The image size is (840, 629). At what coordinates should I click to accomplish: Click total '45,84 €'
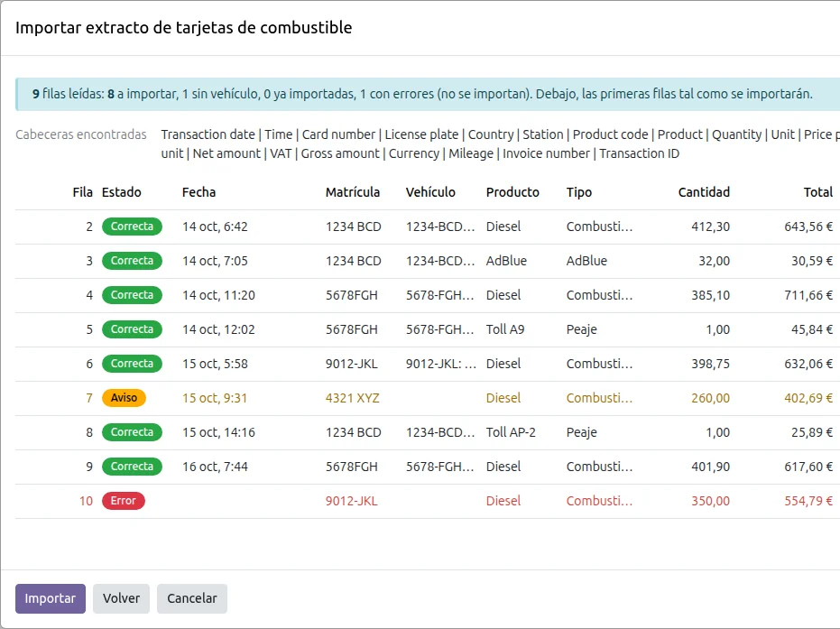[812, 329]
